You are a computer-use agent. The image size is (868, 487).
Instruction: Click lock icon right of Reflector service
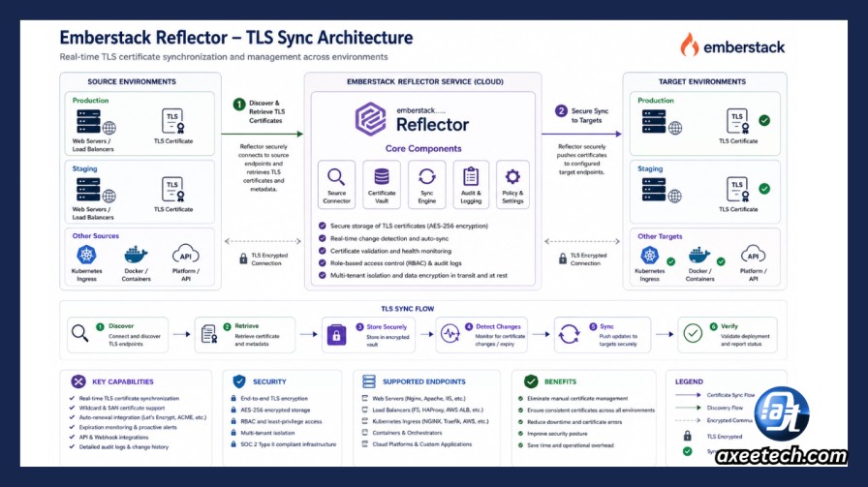(563, 259)
